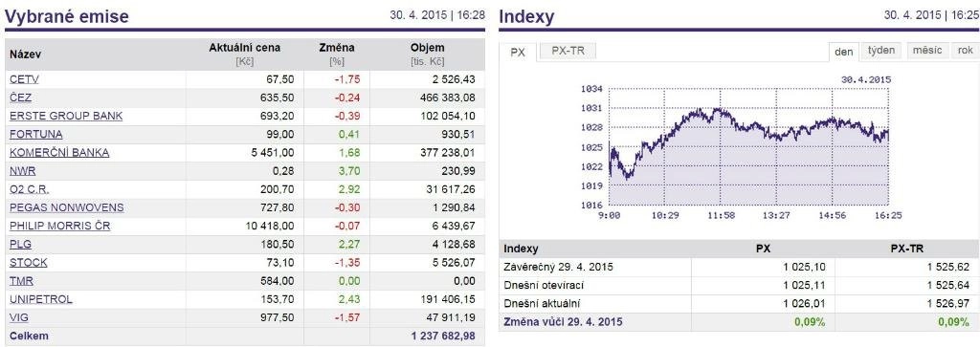Open KOMERČNÍ BANKA details

pos(59,153)
